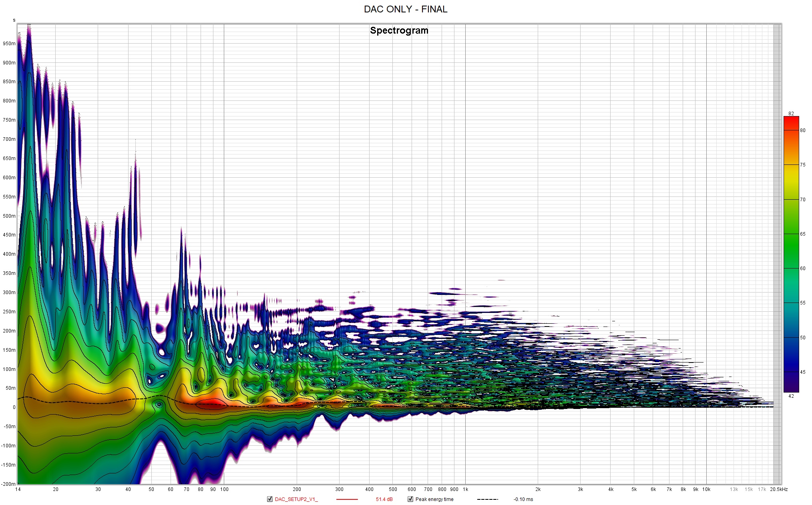Click the 20.5kHz frequency axis end label
Screen dimensions: 812x505
(779, 489)
